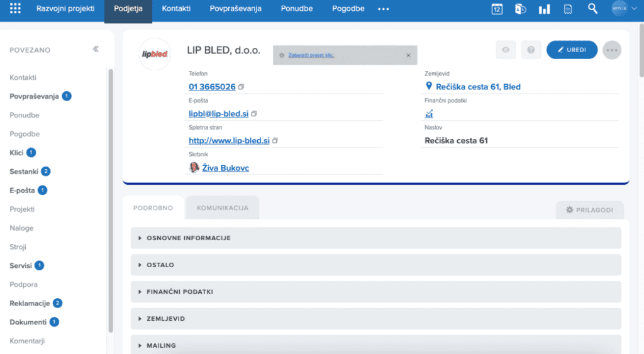Open Kontakti in the sidebar
Viewport: 644px width, 354px height.
(23, 77)
